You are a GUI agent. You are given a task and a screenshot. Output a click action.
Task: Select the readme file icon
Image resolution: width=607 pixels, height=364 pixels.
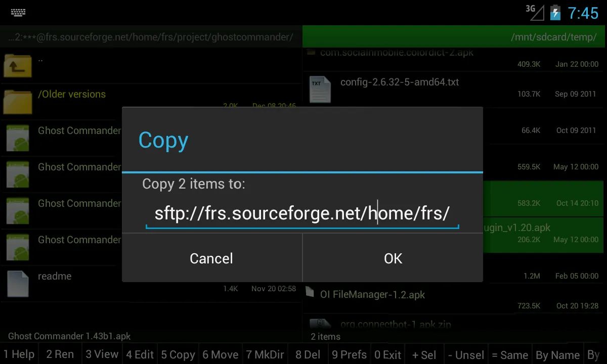[x=18, y=284]
